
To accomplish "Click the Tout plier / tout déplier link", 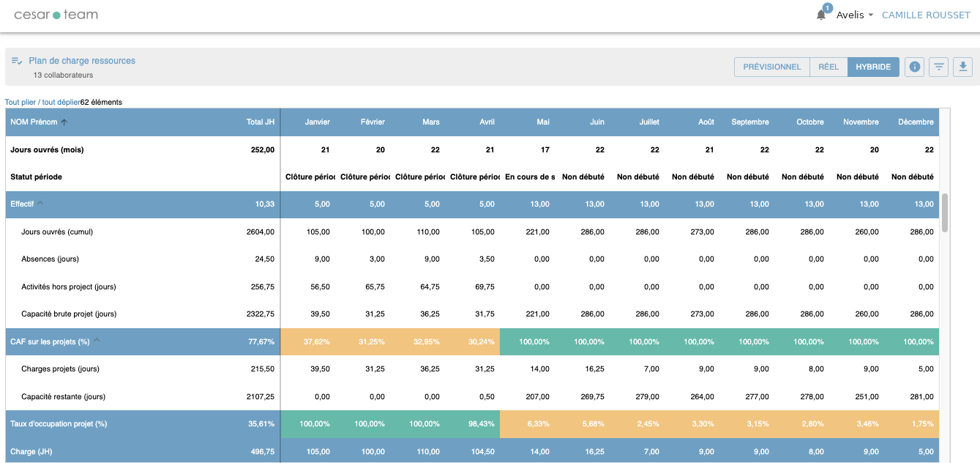I will tap(42, 102).
